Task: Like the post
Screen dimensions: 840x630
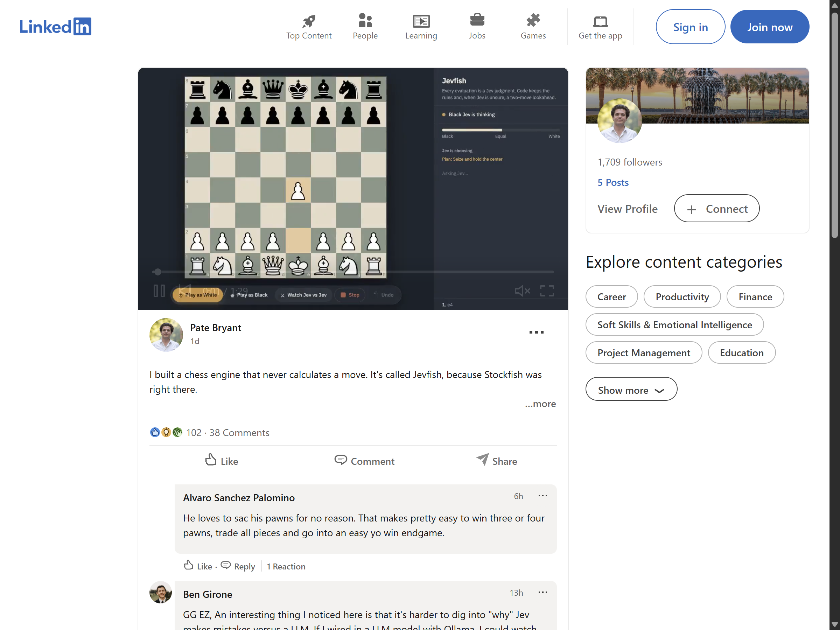Action: (222, 461)
